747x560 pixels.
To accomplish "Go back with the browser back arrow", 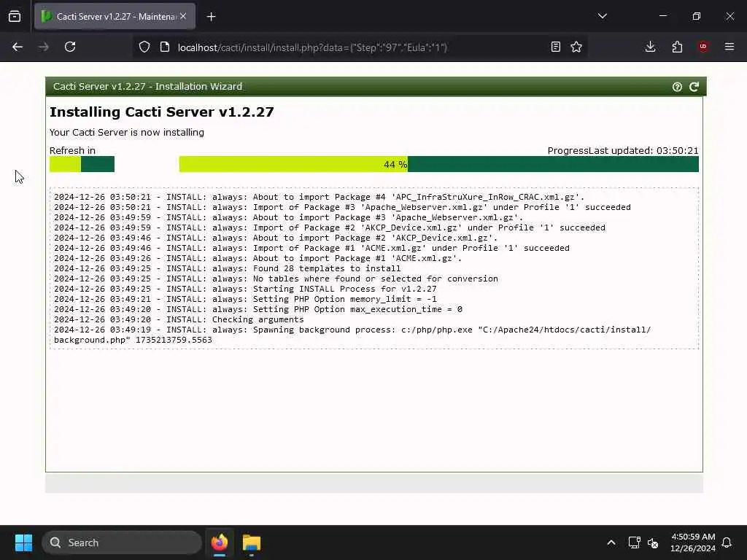I will pyautogui.click(x=18, y=47).
